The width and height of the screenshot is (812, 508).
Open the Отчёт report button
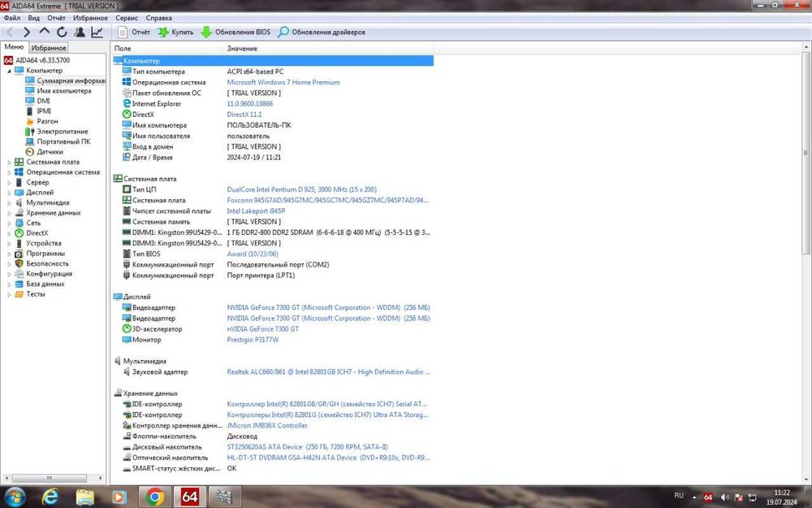(134, 33)
